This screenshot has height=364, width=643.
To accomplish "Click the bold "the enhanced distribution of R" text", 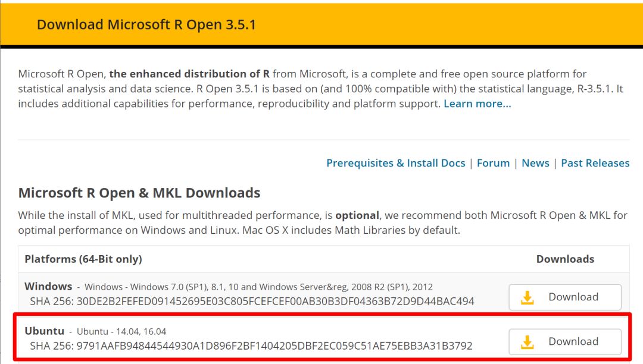I will click(189, 74).
